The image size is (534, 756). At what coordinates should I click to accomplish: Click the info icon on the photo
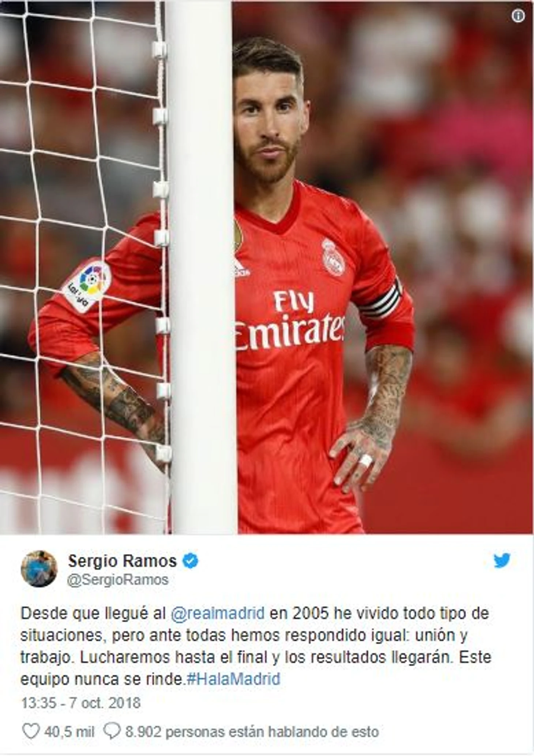point(518,16)
